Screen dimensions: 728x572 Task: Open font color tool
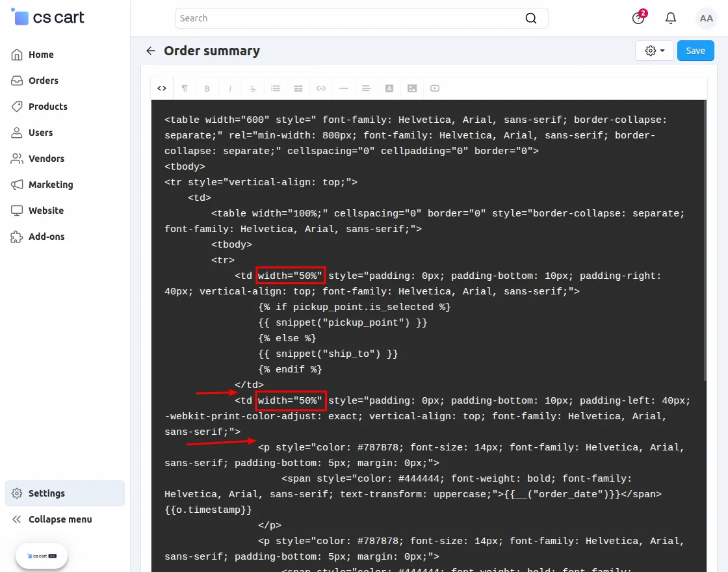click(389, 88)
